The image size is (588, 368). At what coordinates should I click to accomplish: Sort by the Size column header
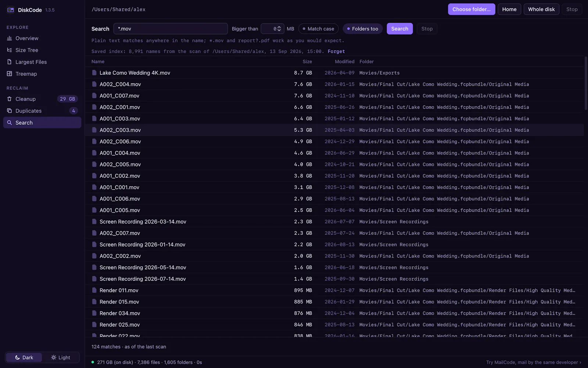(307, 61)
